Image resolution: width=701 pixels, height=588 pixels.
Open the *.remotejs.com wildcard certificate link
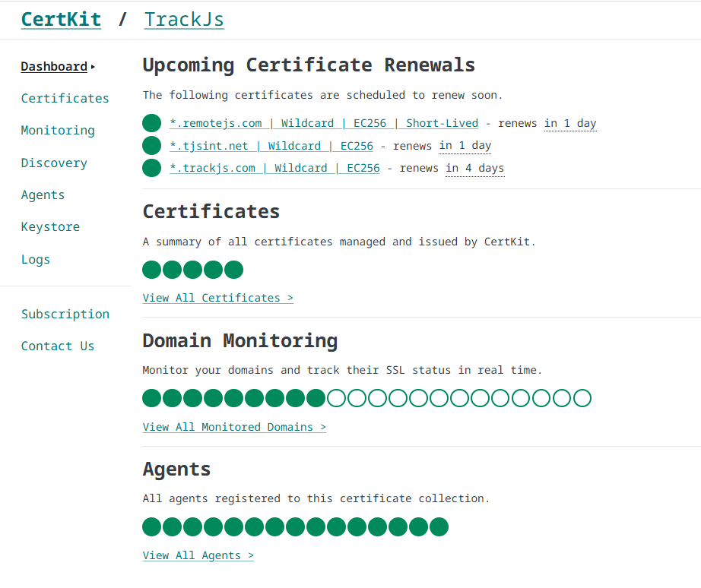pyautogui.click(x=324, y=123)
